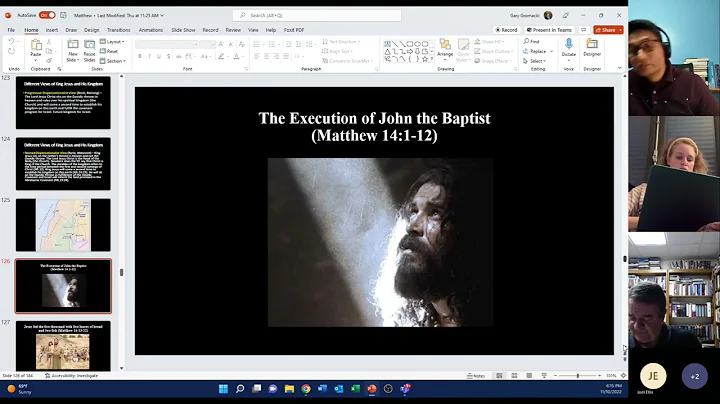Open the Section dropdown
Viewport: 720px width, 404px height.
[113, 61]
